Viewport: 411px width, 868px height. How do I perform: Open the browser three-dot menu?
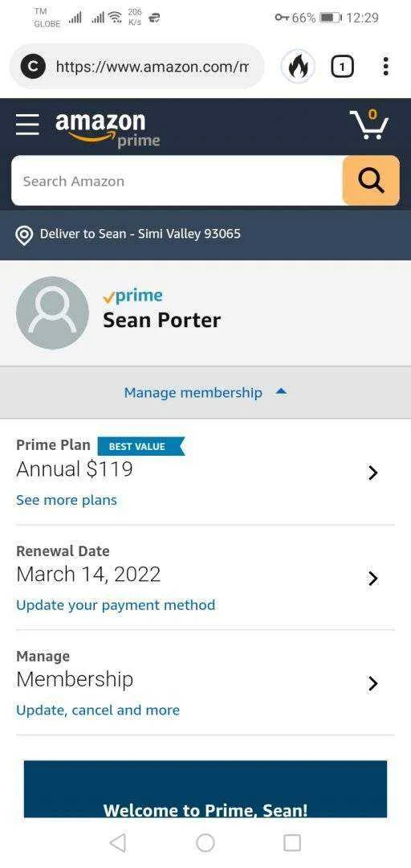[385, 67]
